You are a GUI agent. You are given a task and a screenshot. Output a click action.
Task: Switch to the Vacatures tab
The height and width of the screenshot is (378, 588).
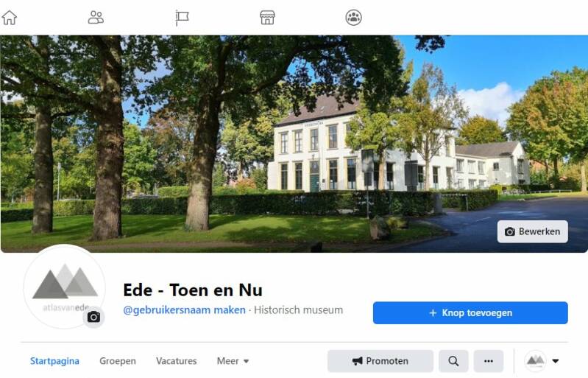point(177,361)
